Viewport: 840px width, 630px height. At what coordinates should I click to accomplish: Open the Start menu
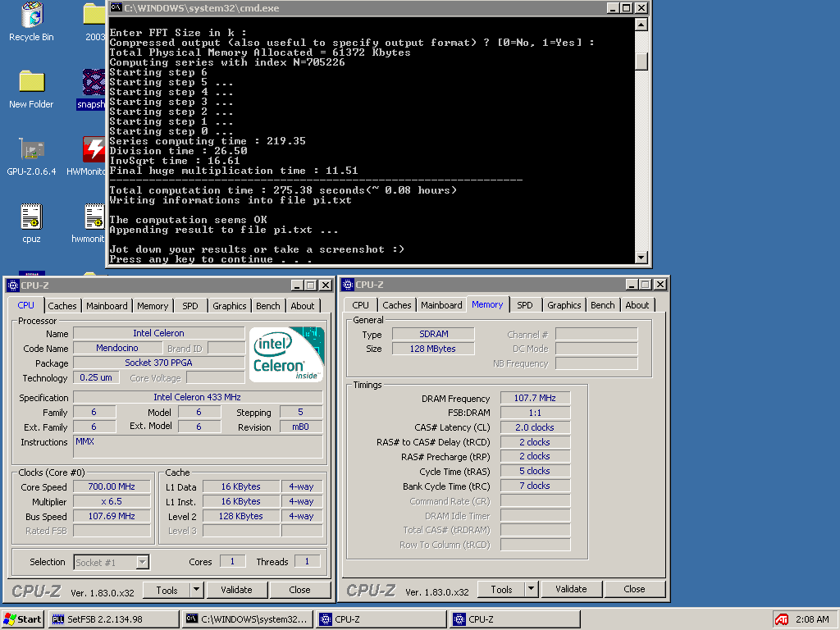click(x=22, y=619)
